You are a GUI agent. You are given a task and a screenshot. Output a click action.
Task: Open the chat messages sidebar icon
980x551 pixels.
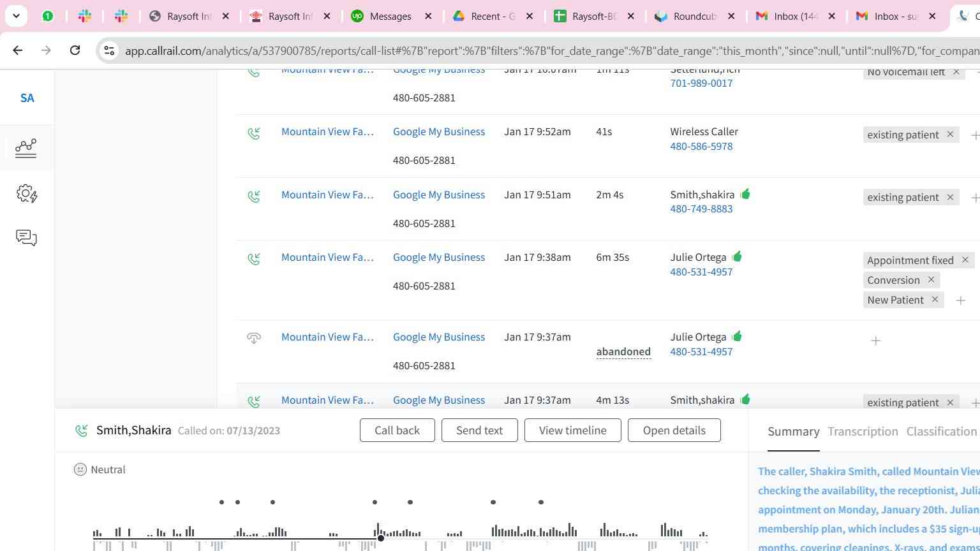pos(26,238)
